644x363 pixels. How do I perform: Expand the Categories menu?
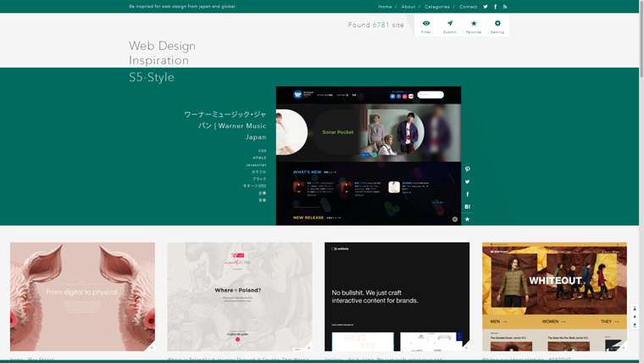click(437, 7)
